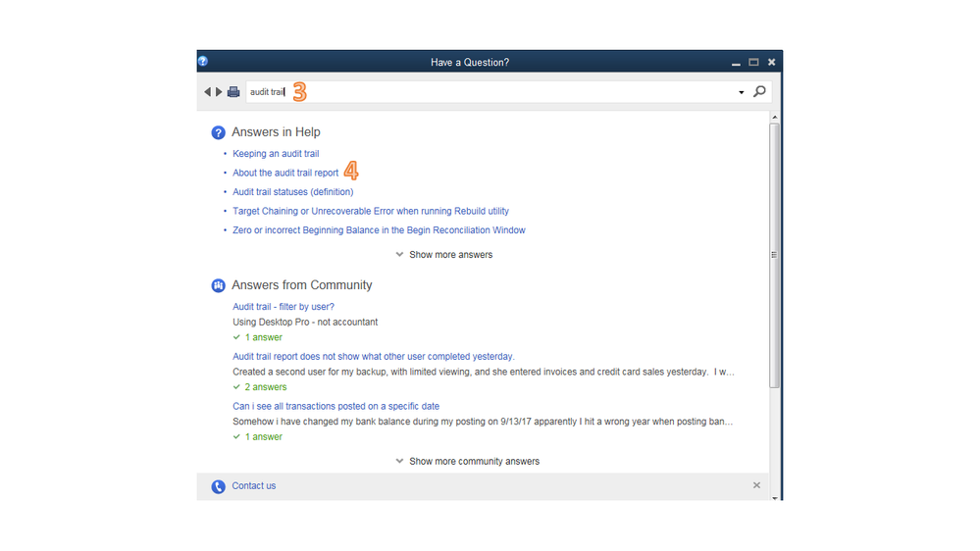Viewport: 980px width, 551px height.
Task: Open Target Chaining or Unrecoverable Error article
Action: [x=370, y=211]
